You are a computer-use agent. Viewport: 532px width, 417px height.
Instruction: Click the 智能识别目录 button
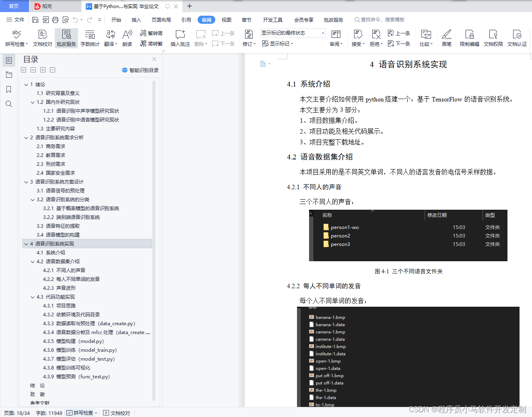click(x=140, y=70)
